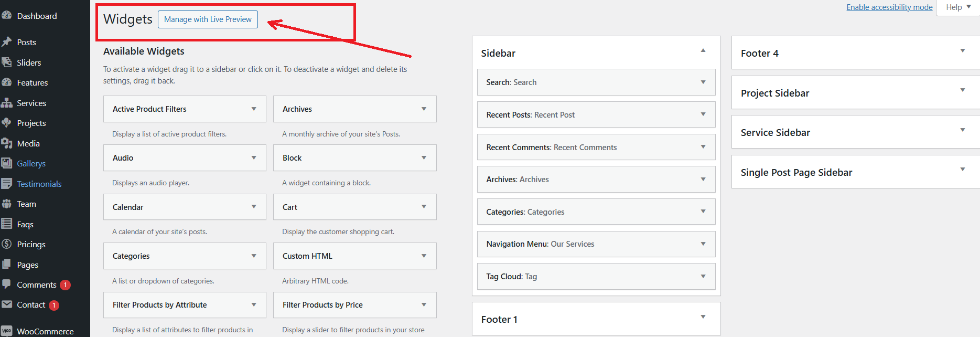The height and width of the screenshot is (337, 980).
Task: Click the Media menu icon
Action: 7,143
